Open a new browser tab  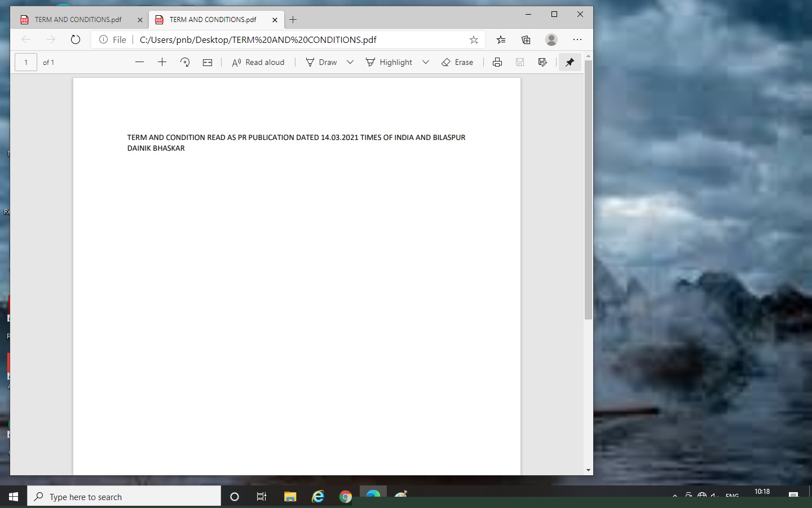point(293,20)
